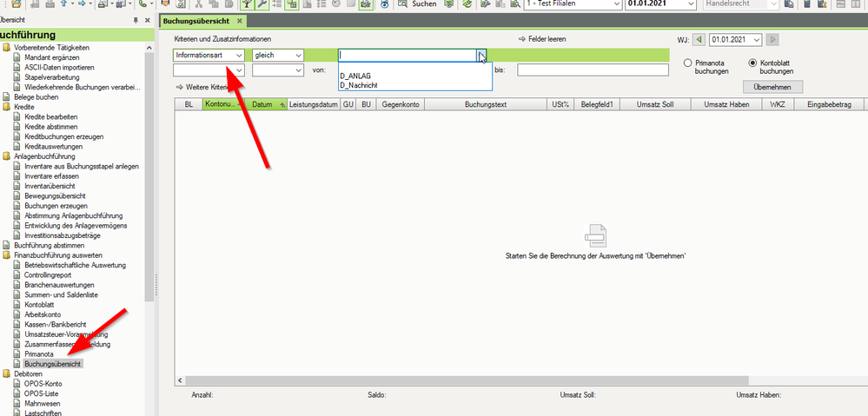The width and height of the screenshot is (868, 416).
Task: Click the Suchen search icon in toolbar
Action: [403, 4]
